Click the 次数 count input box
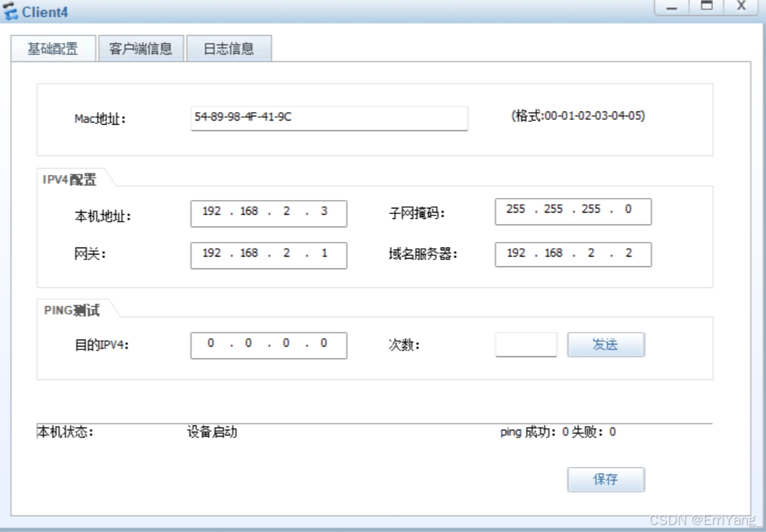 coord(526,344)
